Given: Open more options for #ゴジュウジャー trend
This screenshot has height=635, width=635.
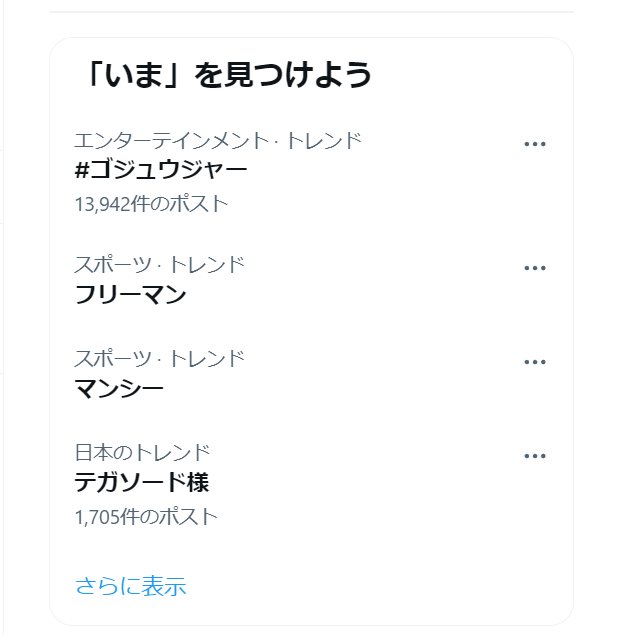Looking at the screenshot, I should pyautogui.click(x=535, y=144).
